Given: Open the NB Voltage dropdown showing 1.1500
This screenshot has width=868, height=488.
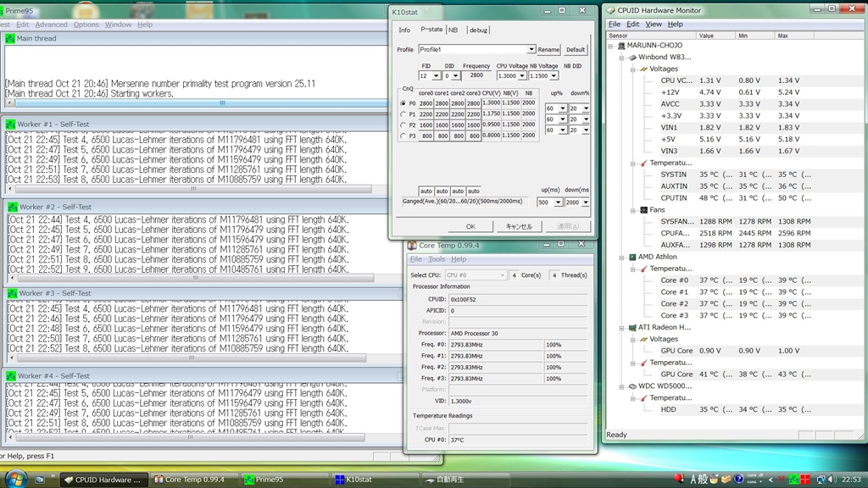Looking at the screenshot, I should click(554, 75).
